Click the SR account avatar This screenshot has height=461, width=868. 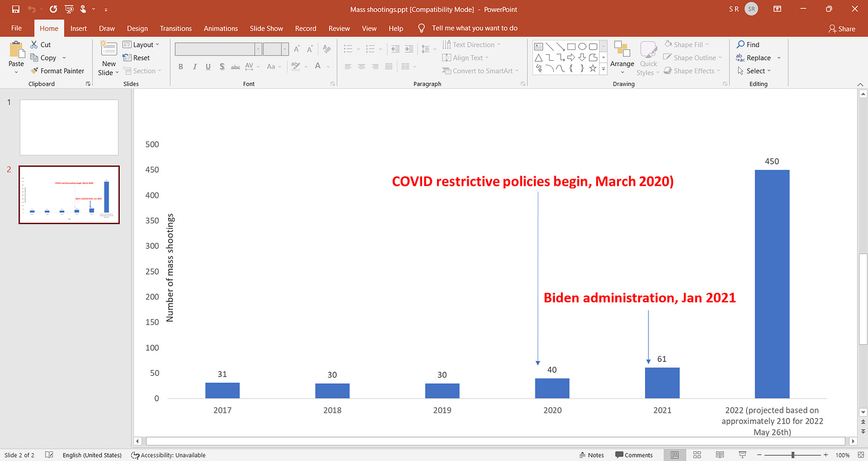coord(752,9)
